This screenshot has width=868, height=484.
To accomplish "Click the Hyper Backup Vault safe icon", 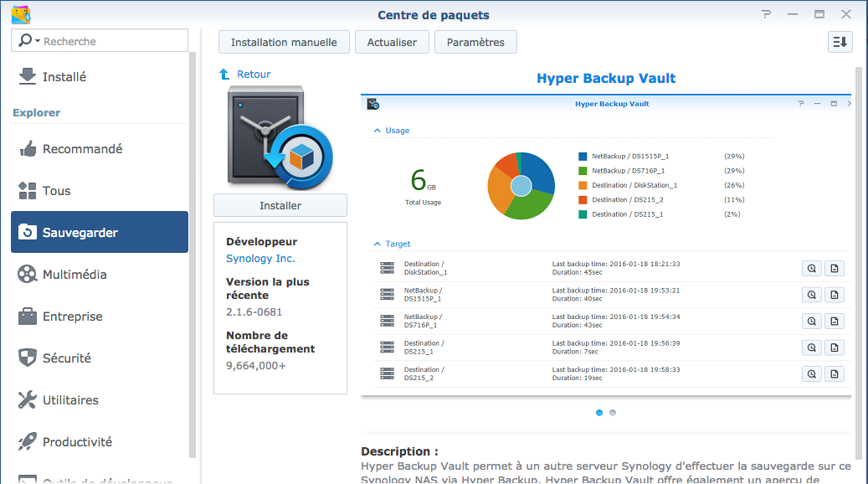I will [280, 137].
